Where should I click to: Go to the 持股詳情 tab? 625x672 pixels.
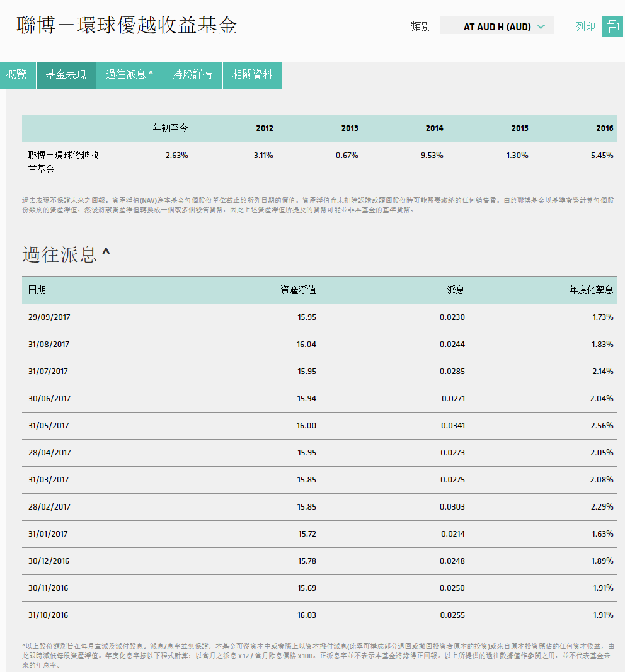192,75
